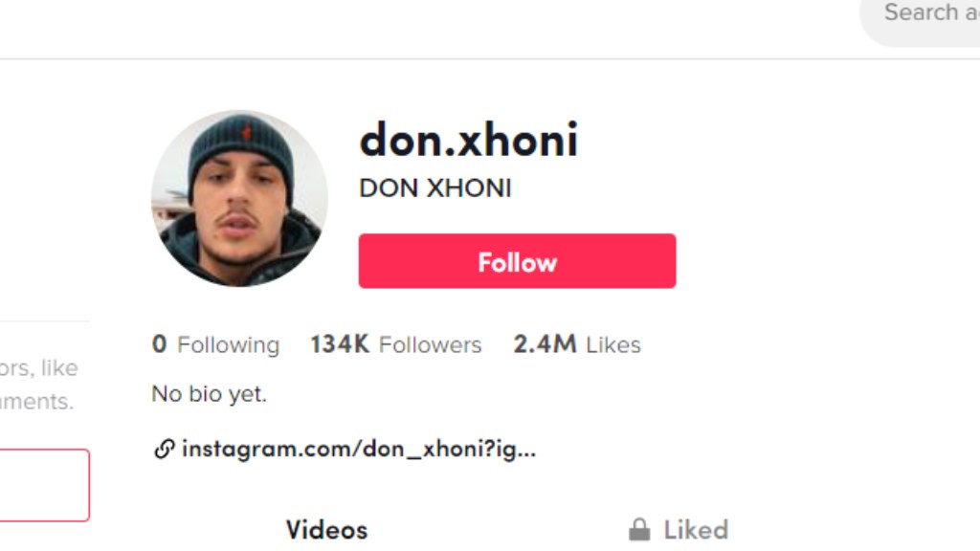The image size is (980, 551).
Task: Click the red Follow button
Action: (x=517, y=261)
